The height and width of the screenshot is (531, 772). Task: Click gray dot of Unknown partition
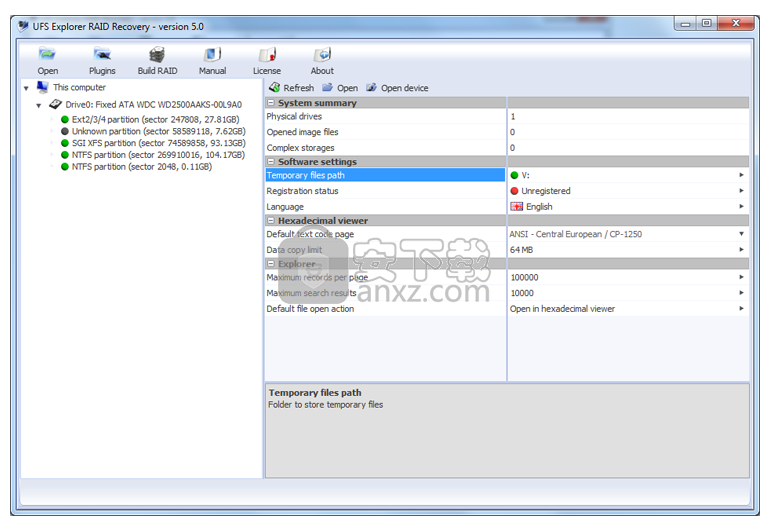64,131
